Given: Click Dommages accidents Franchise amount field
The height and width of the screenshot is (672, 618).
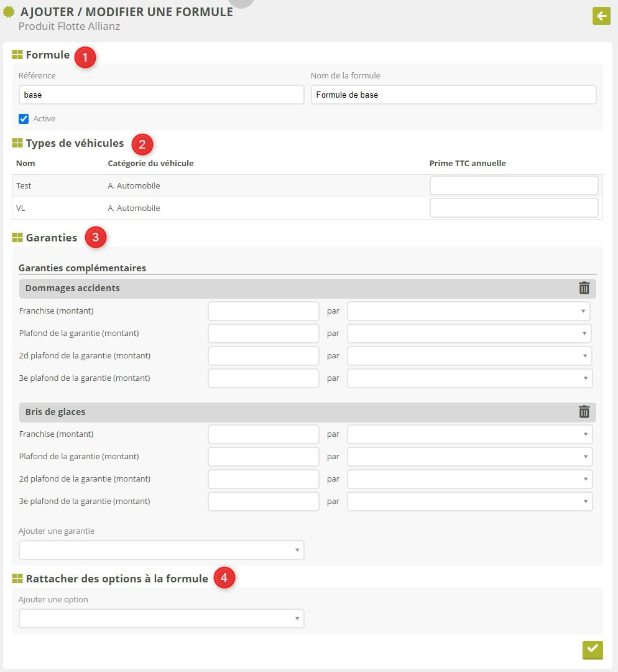Looking at the screenshot, I should click(263, 311).
